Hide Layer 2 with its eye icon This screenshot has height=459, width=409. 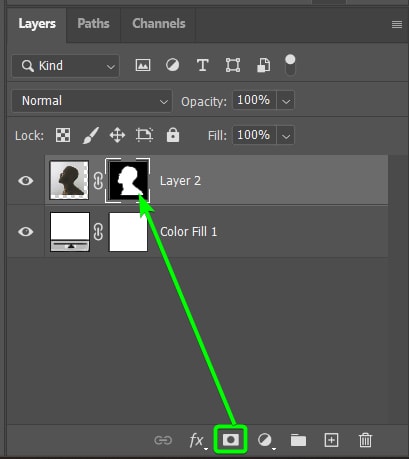[26, 181]
